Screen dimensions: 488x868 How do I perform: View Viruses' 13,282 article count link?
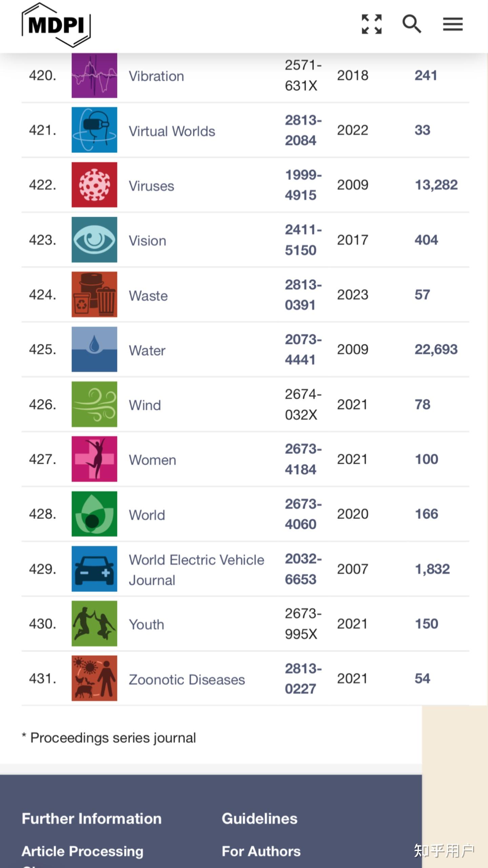click(436, 185)
